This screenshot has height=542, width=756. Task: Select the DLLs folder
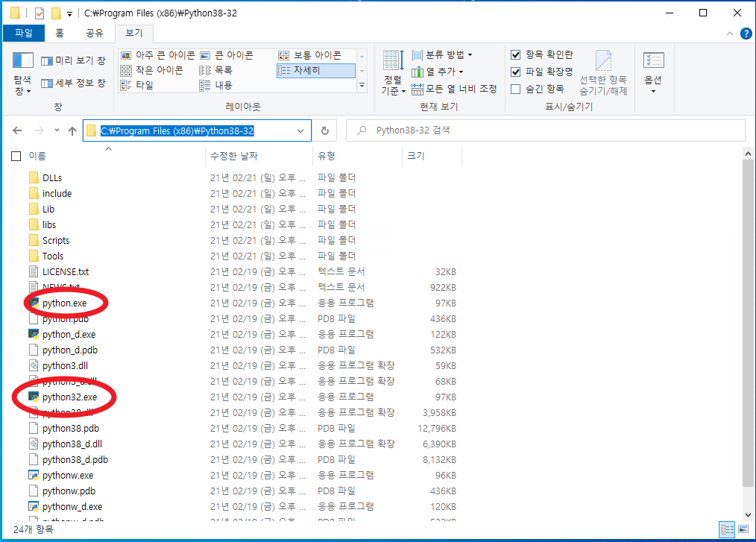coord(52,178)
